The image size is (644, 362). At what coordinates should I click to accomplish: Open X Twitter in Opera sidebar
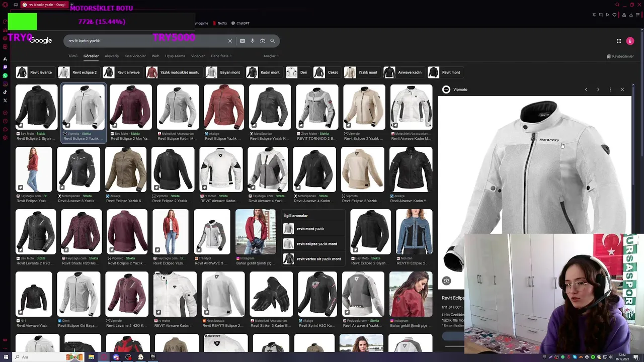5,101
